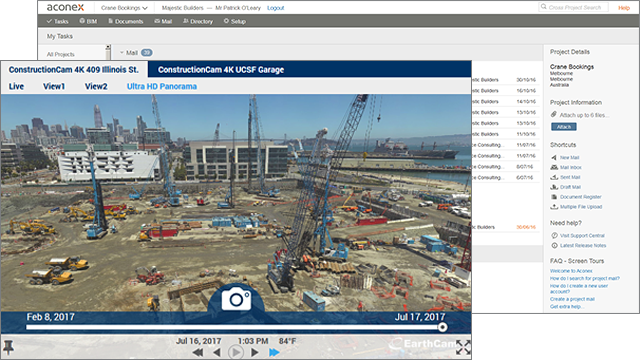Screen dimensions: 640x360
Task: Step forward with the single right arrow
Action: point(254,352)
